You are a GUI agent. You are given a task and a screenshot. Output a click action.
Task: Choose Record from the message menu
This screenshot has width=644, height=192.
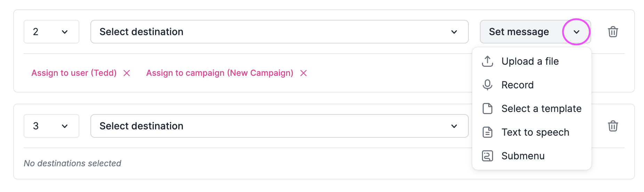pyautogui.click(x=517, y=85)
